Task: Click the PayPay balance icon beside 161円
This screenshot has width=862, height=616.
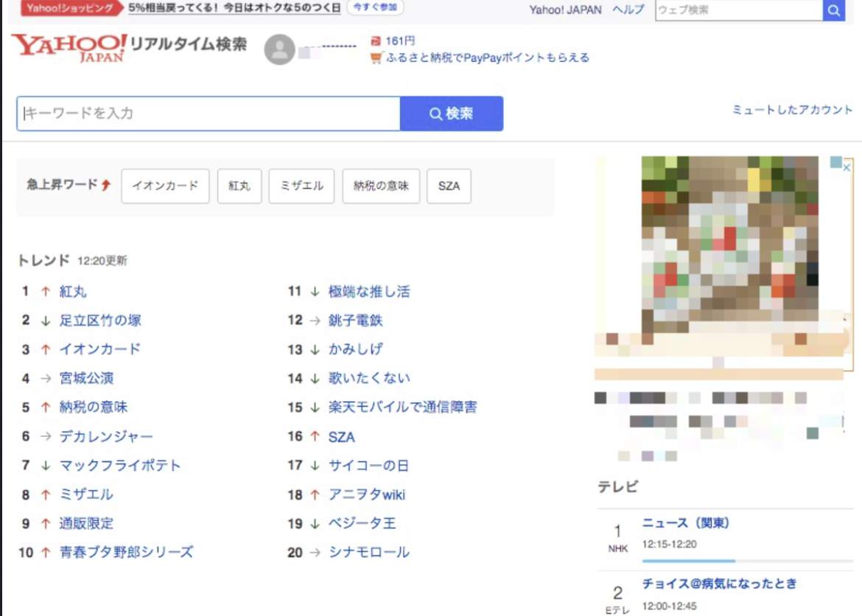Action: pyautogui.click(x=376, y=41)
